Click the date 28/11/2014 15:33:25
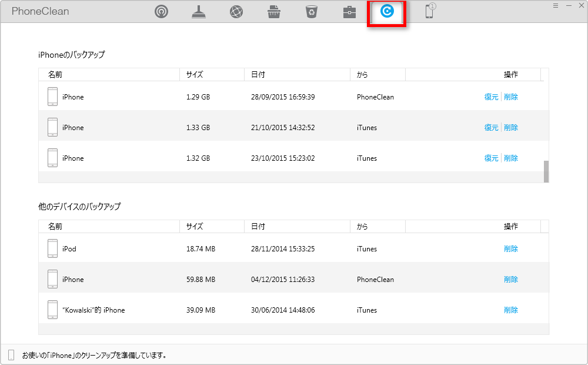 283,249
